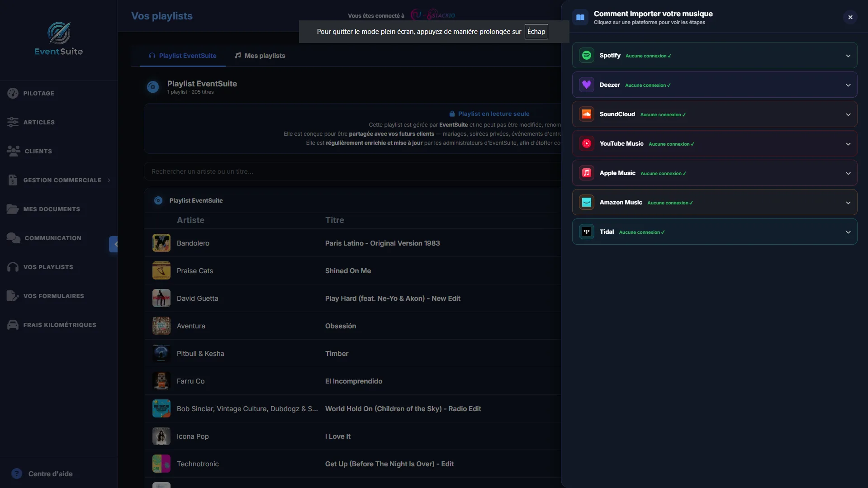Click the Bandolero album thumbnail

pos(161,243)
